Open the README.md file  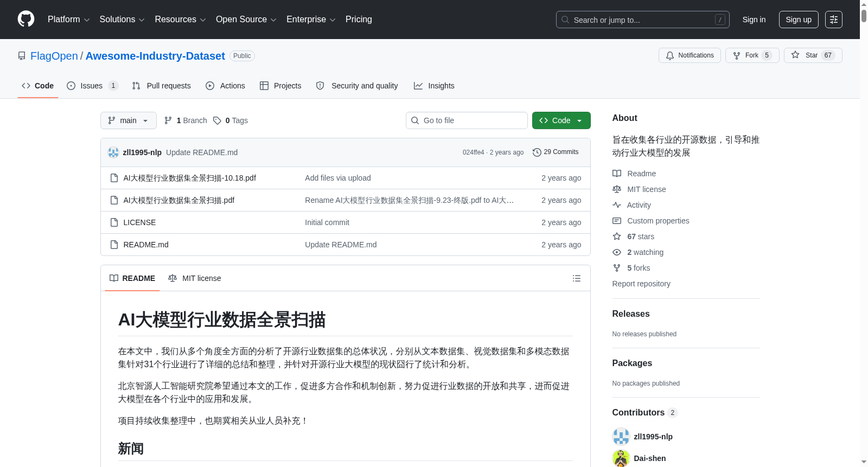click(x=146, y=245)
